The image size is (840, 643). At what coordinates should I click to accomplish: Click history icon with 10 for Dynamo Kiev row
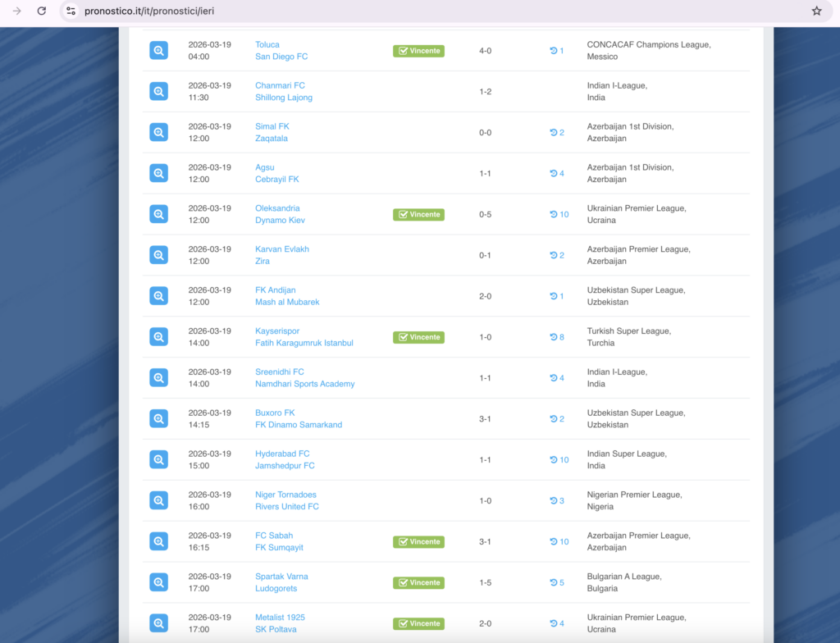tap(559, 215)
